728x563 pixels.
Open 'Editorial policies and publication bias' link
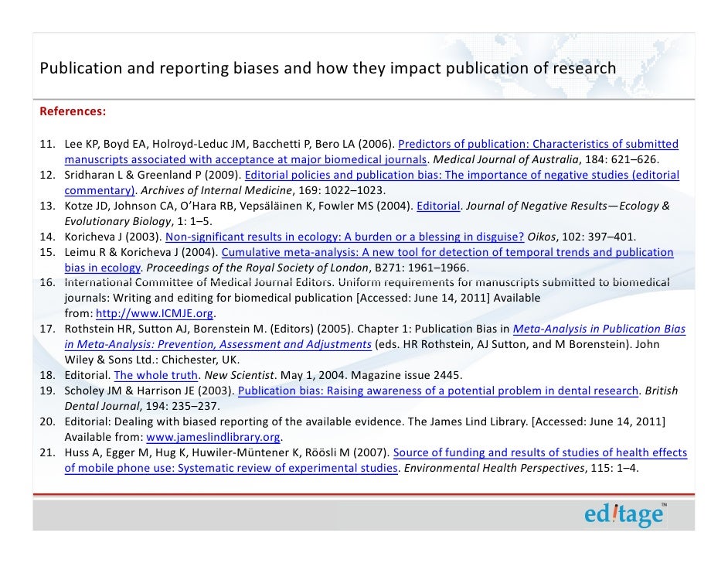click(x=461, y=175)
